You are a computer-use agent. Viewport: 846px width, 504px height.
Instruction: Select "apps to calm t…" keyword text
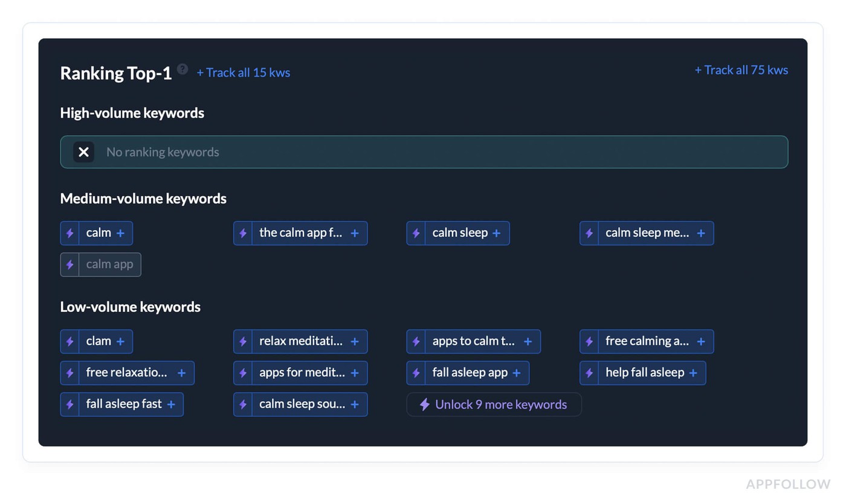[474, 341]
